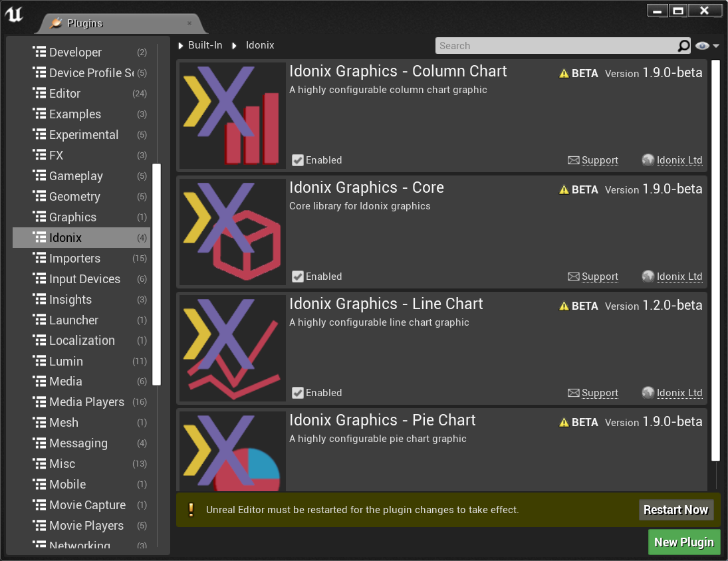
Task: Click the arrow before the Built-In breadcrumb
Action: pos(181,45)
